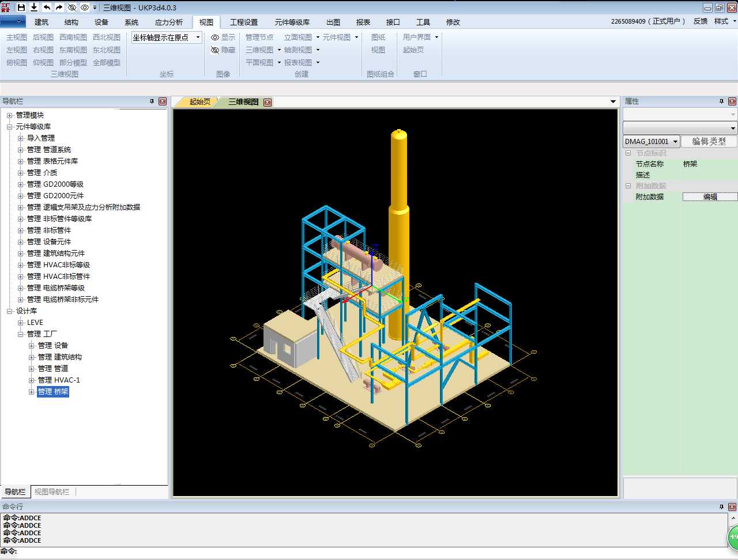738x560 pixels.
Task: Open the 设备 ribbon tab
Action: coord(101,22)
